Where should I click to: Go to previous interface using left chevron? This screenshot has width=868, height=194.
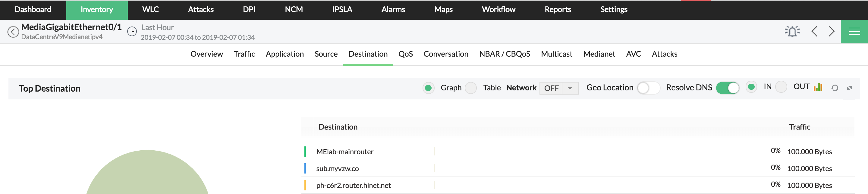coord(814,32)
